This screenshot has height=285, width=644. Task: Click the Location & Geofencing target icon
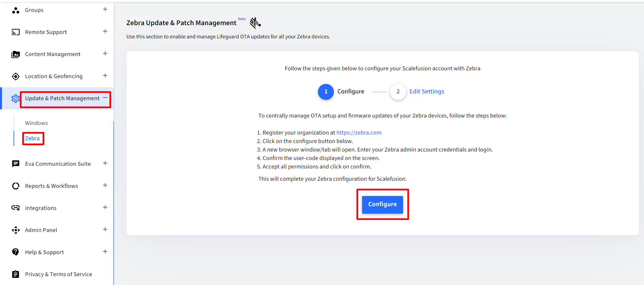point(16,76)
